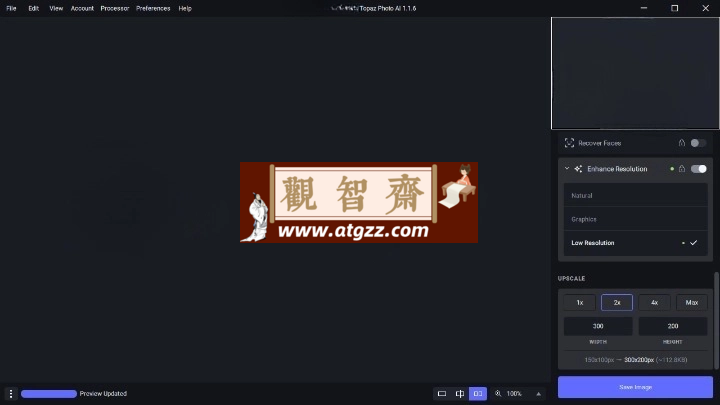
Task: Select the Natural model option
Action: pyautogui.click(x=636, y=195)
